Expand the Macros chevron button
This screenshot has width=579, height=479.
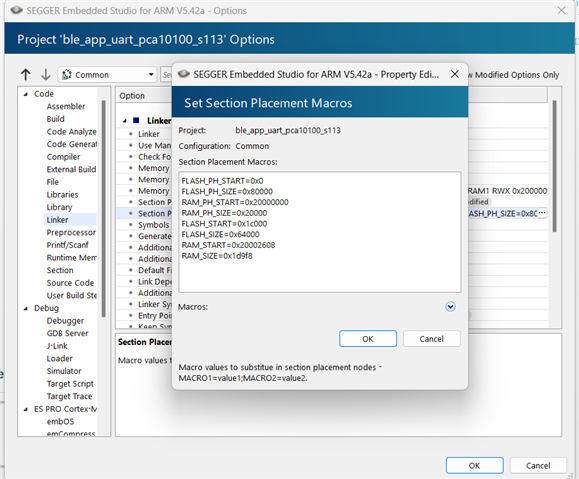point(450,307)
